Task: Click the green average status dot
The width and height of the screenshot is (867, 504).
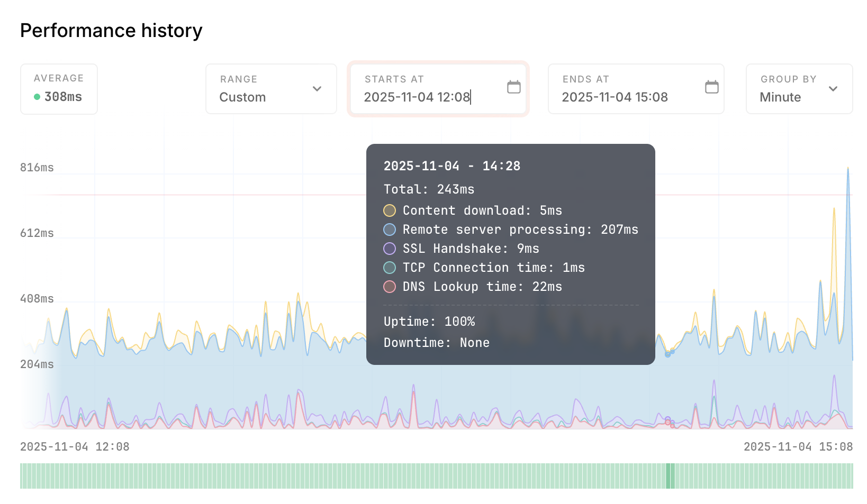Action: pos(37,97)
